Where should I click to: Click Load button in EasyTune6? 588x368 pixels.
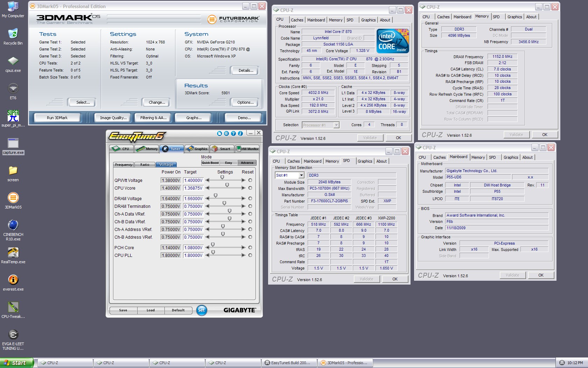tap(151, 310)
